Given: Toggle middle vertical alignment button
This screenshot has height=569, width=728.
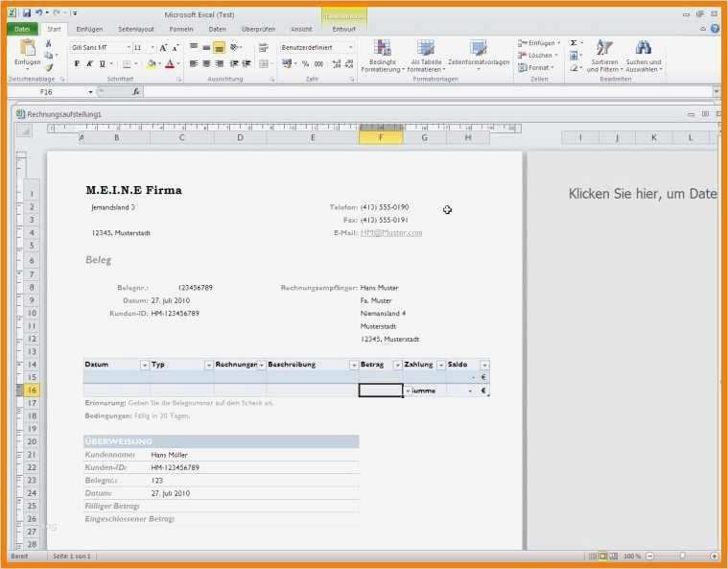Looking at the screenshot, I should point(206,47).
